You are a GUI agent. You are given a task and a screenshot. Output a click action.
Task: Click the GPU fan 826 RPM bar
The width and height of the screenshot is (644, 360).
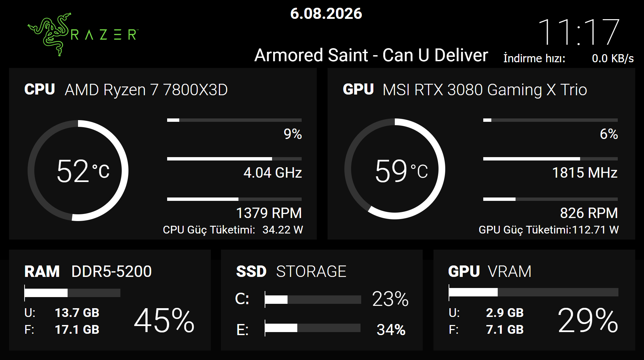[551, 199]
